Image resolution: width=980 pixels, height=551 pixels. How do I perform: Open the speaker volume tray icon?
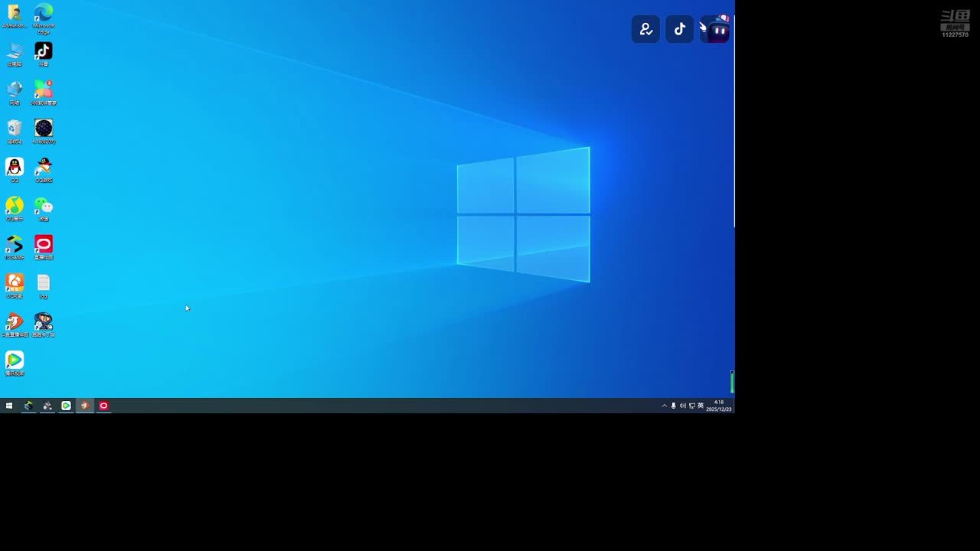683,406
